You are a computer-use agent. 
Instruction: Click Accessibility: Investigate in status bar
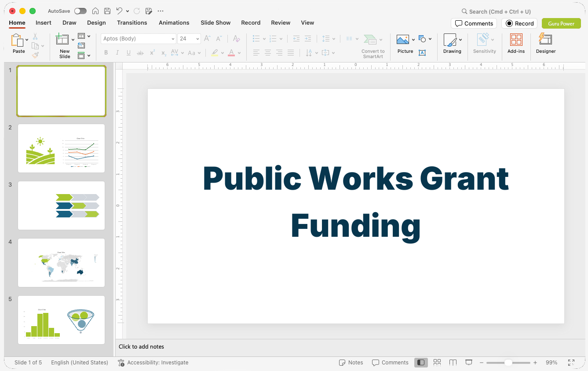[x=153, y=363]
